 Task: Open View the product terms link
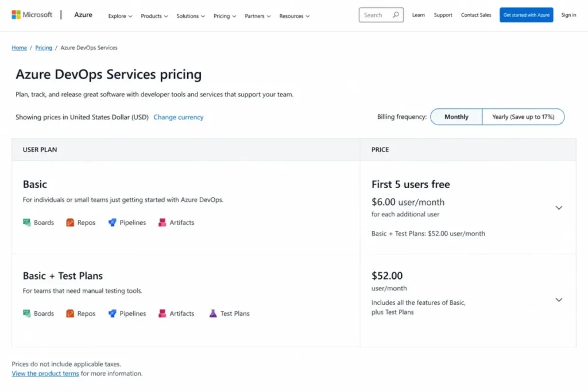[45, 373]
